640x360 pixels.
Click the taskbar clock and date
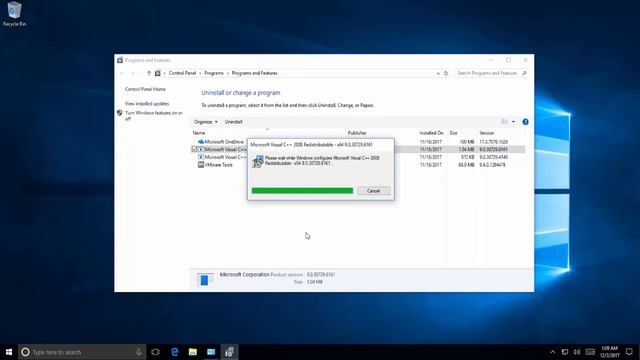coord(609,352)
